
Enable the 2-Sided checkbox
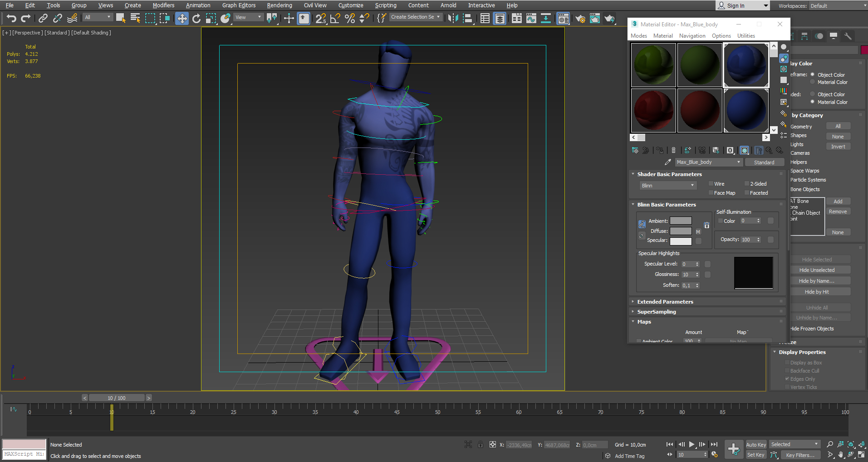tap(747, 183)
